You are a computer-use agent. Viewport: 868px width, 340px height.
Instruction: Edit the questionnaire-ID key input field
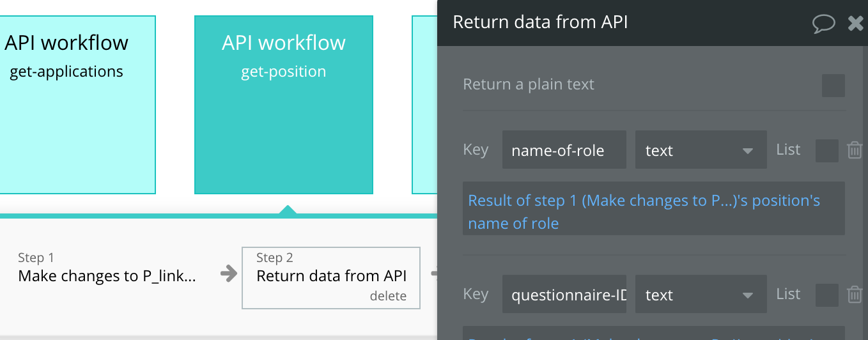tap(564, 295)
